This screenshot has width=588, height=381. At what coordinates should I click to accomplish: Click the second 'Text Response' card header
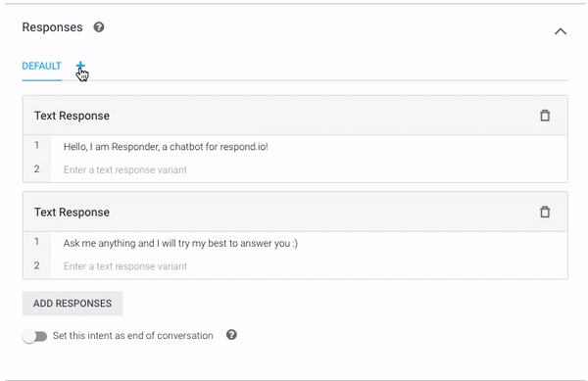point(295,212)
